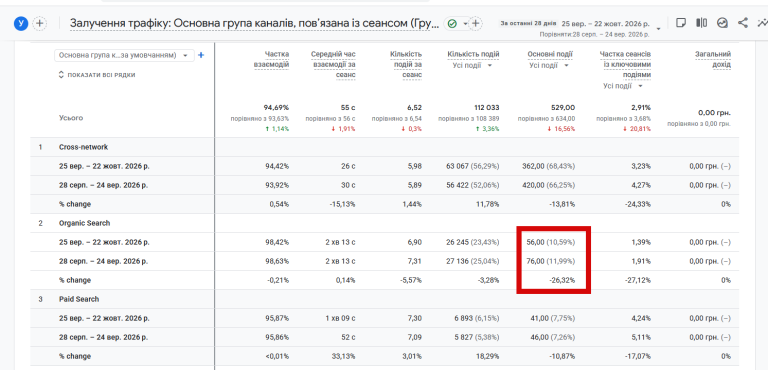Click the Cross-network value "56 422 (52,06%)"

(473, 185)
